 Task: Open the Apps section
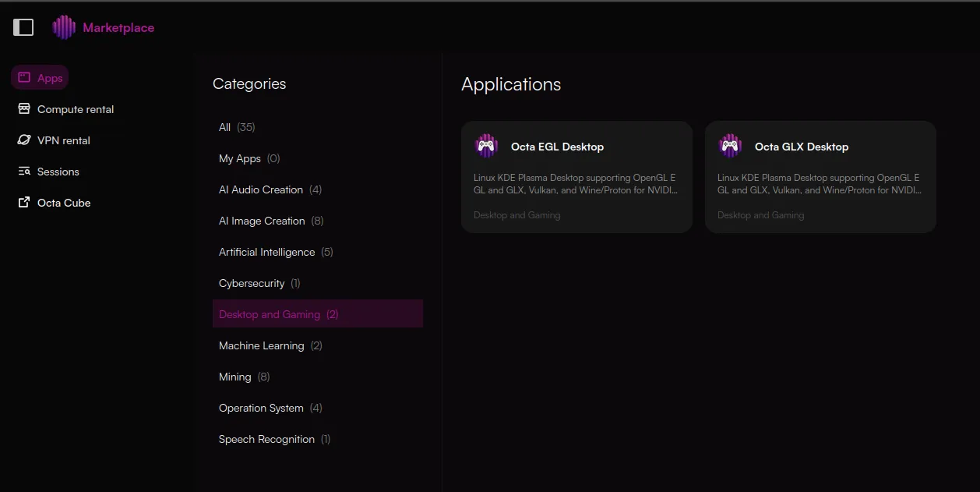point(40,78)
